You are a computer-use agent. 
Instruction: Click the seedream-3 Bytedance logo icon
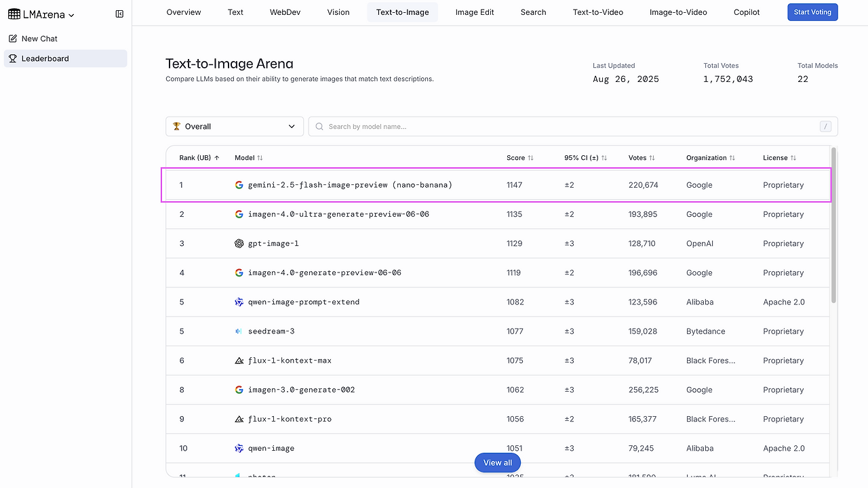click(x=239, y=331)
